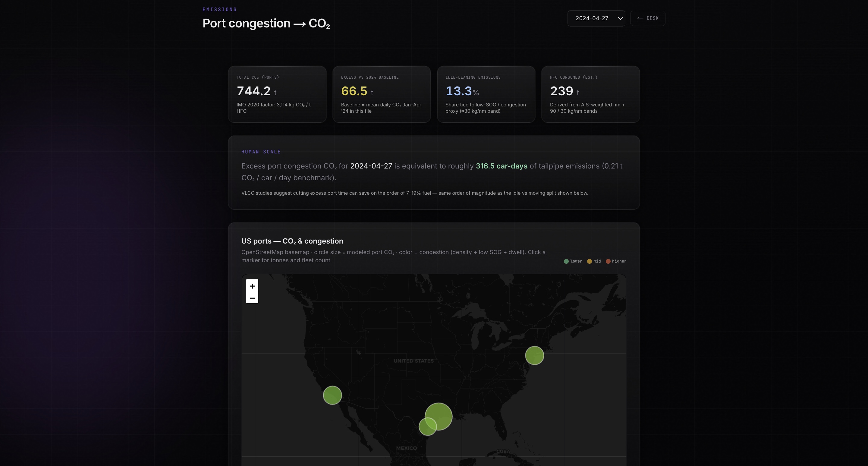Click the EMISSIONS section label
The width and height of the screenshot is (868, 466).
point(220,9)
